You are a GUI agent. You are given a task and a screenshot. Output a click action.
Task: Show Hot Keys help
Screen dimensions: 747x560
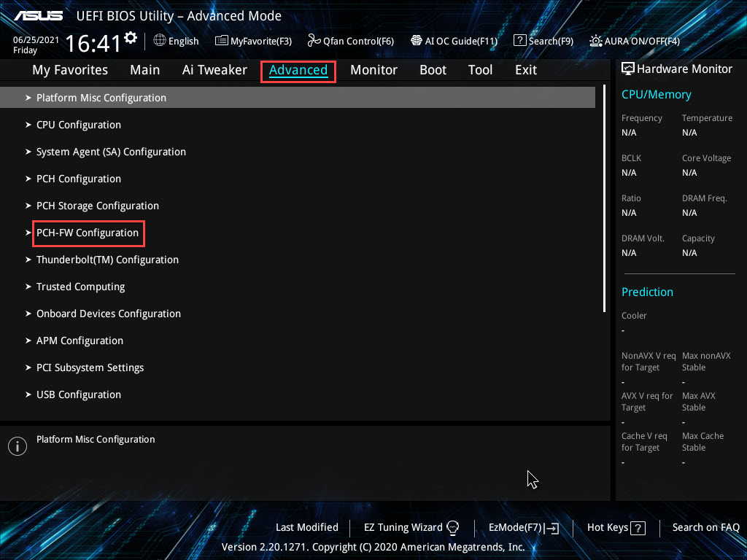click(616, 527)
